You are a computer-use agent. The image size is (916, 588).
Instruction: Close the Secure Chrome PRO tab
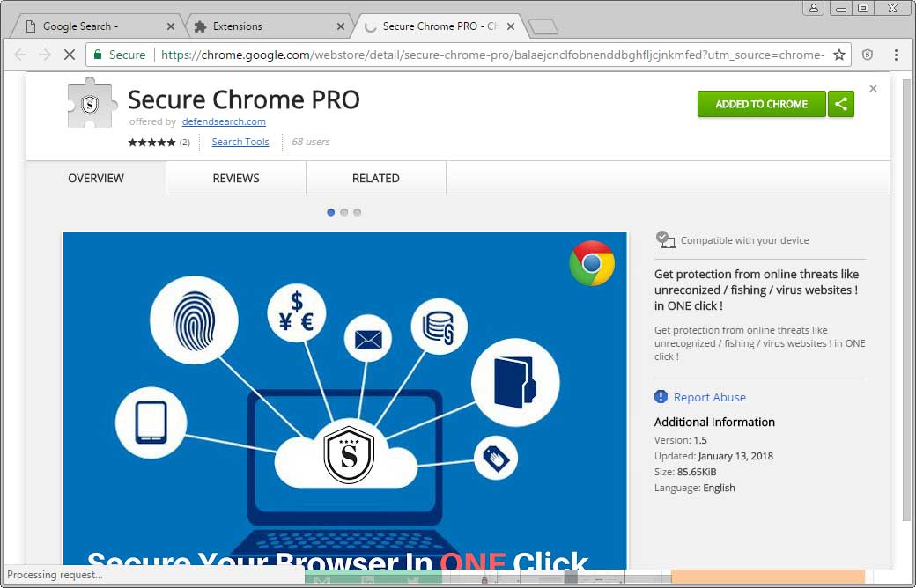pos(511,26)
